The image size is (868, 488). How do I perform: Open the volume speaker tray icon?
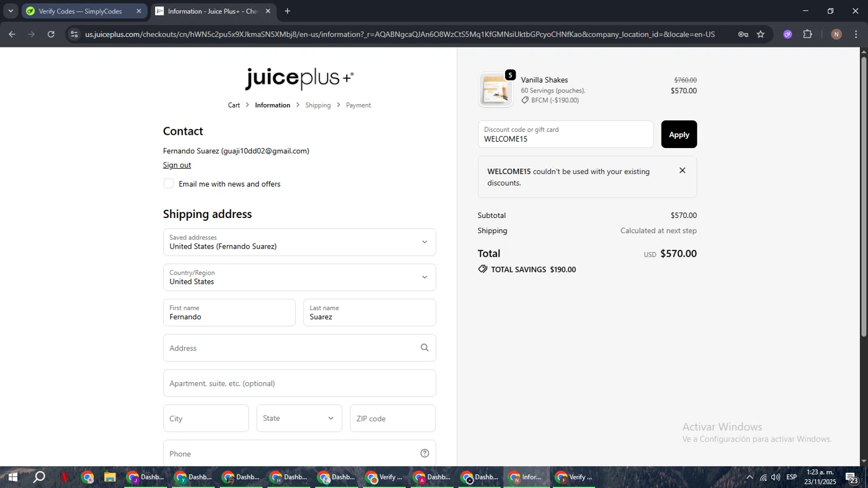pos(776,478)
